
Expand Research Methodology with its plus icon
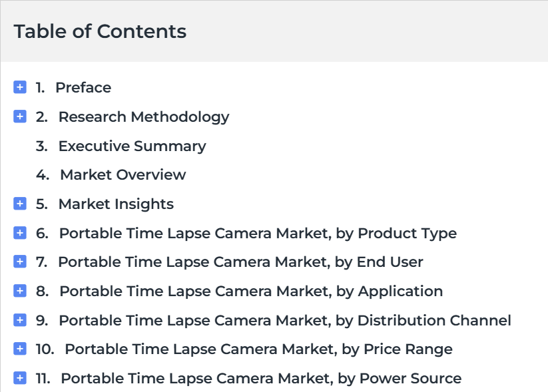(20, 116)
